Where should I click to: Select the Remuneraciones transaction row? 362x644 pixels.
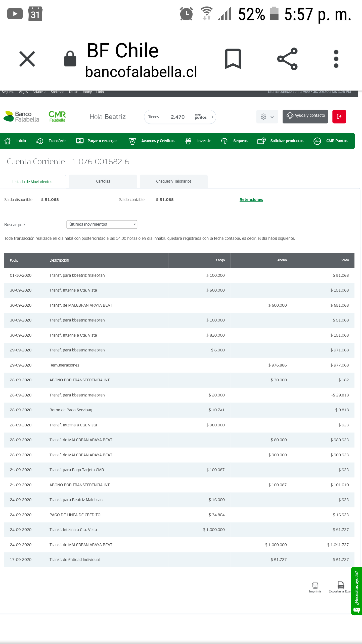(64, 365)
